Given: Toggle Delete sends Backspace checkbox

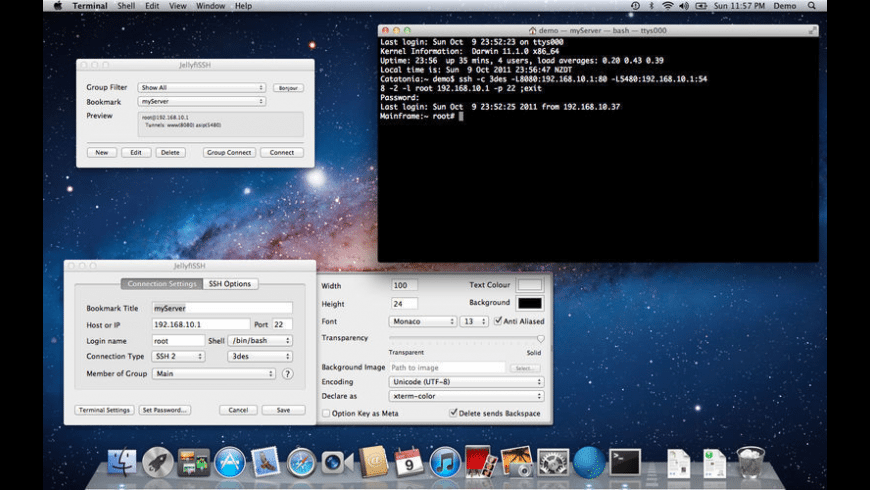Looking at the screenshot, I should (453, 412).
